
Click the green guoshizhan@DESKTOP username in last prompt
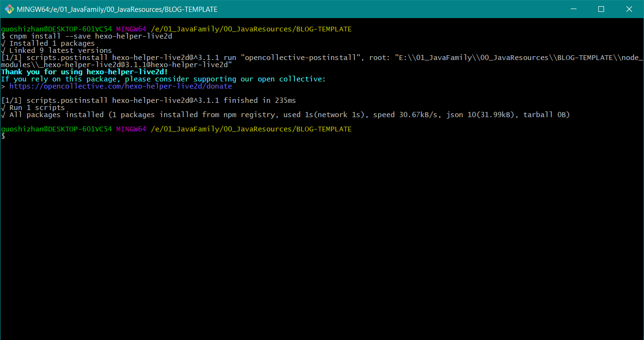56,129
